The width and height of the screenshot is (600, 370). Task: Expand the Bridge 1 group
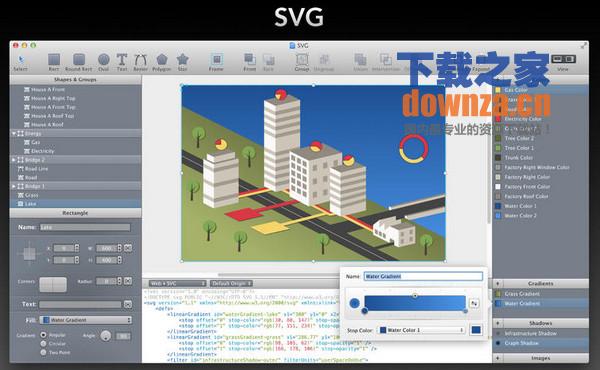(x=14, y=186)
